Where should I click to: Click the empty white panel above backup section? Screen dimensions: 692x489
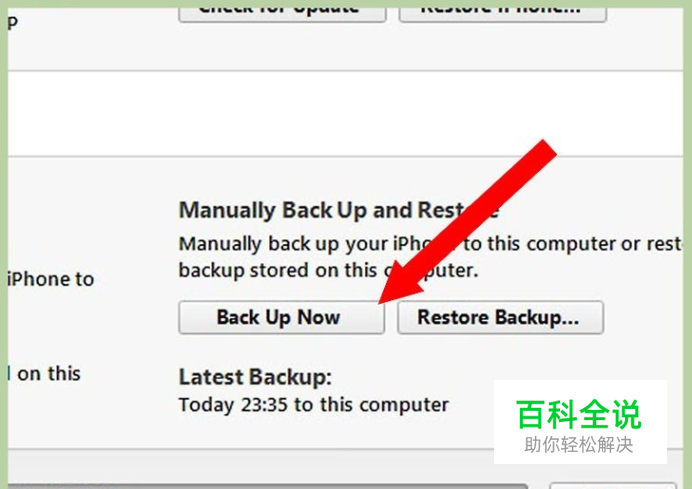[346, 113]
